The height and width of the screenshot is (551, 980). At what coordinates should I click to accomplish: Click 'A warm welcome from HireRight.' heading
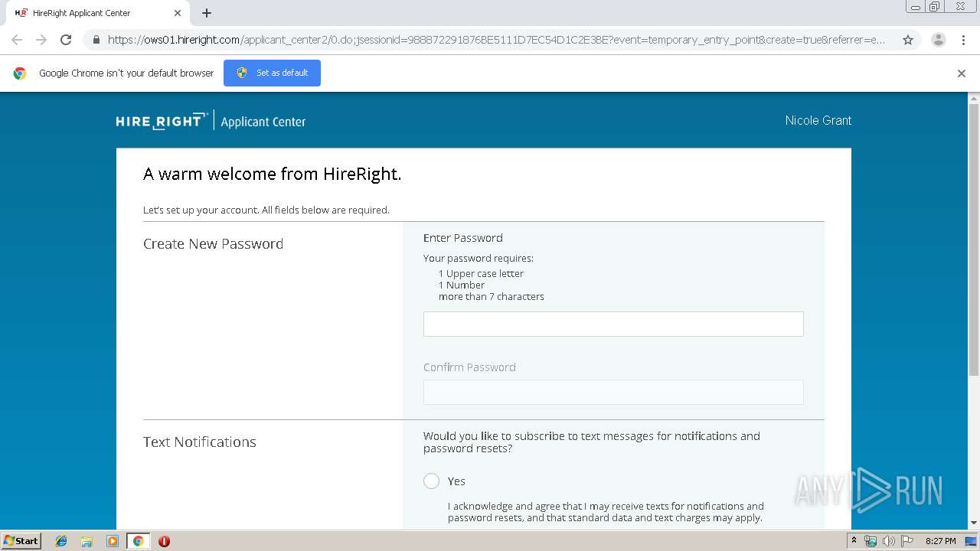(273, 174)
